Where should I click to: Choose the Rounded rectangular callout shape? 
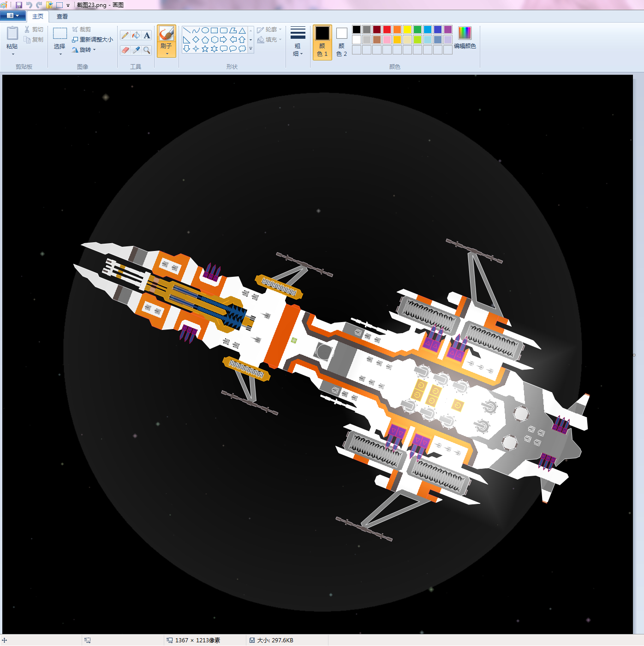coord(224,48)
